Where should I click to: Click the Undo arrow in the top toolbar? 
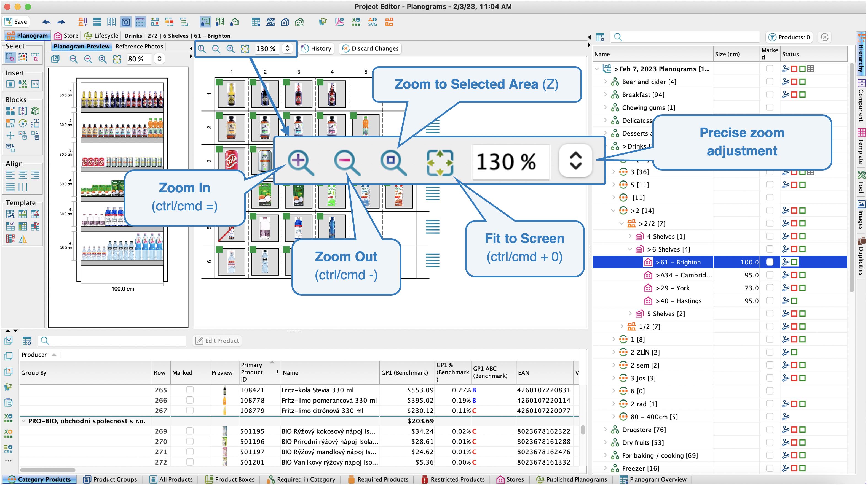click(x=46, y=22)
